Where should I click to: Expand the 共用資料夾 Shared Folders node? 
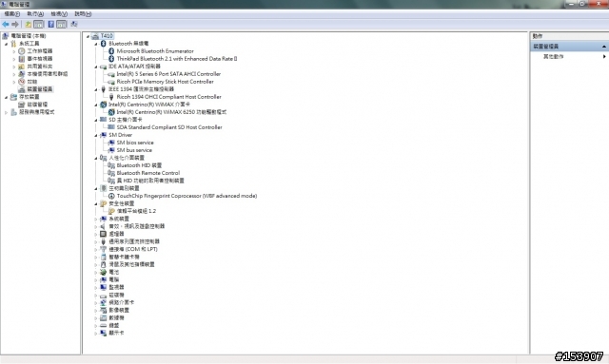point(14,67)
